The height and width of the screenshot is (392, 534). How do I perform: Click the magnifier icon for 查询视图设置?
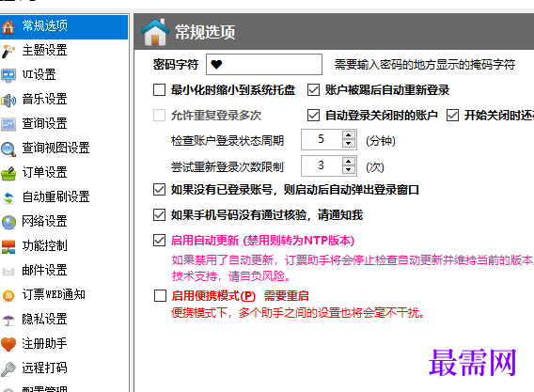[x=8, y=149]
